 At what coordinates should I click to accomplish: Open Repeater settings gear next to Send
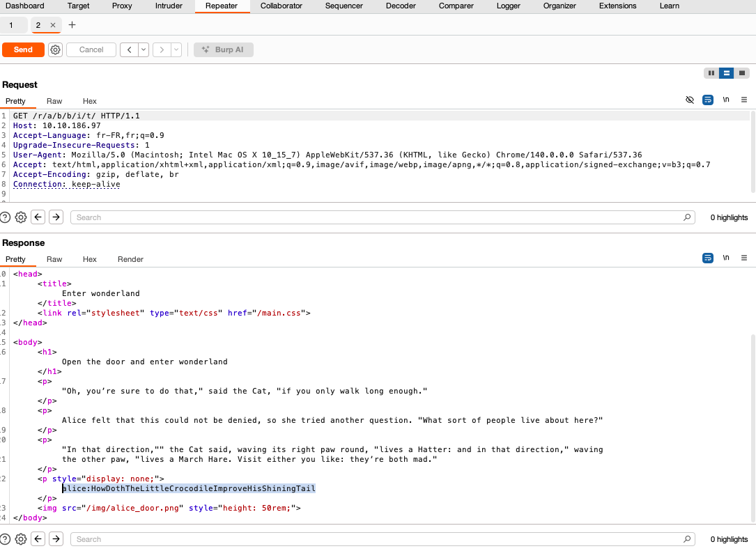(x=56, y=49)
